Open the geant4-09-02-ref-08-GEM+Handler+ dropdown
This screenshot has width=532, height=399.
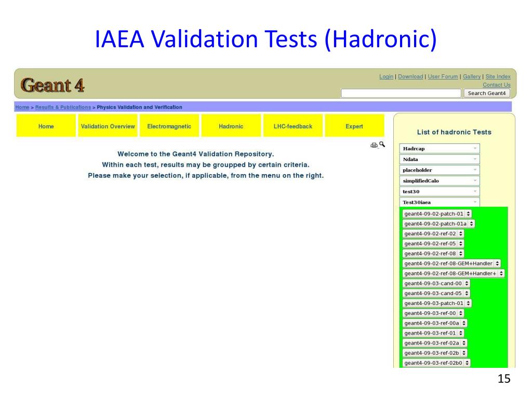[453, 273]
